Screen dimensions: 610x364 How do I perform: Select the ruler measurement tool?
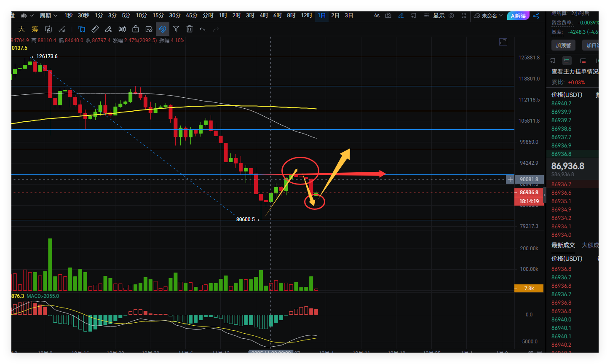(x=95, y=29)
